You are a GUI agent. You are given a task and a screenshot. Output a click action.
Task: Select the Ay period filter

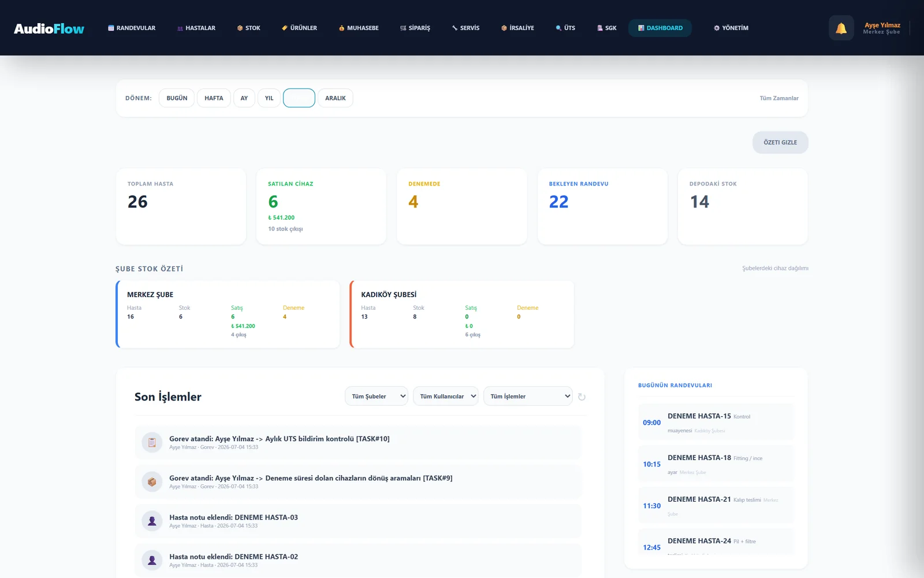244,98
